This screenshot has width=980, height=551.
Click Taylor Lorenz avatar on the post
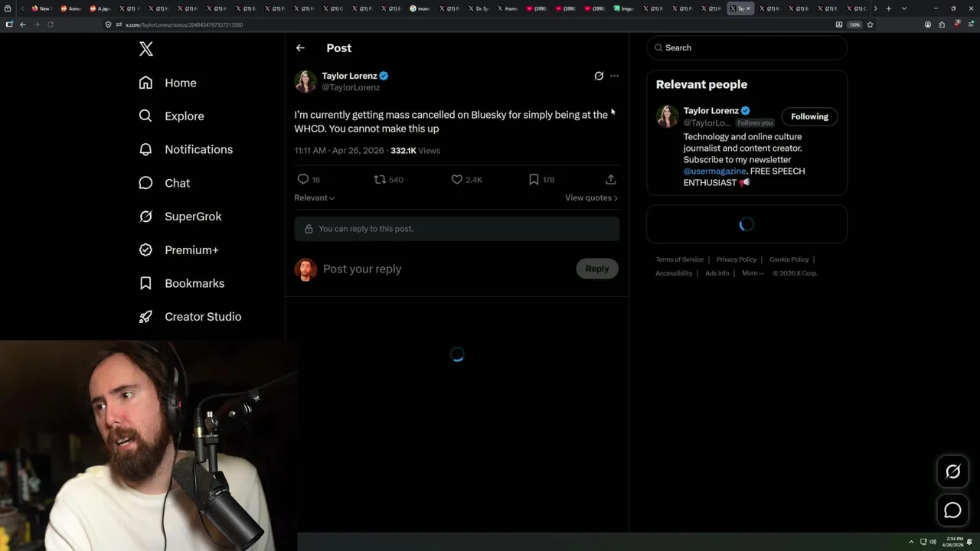click(x=305, y=81)
